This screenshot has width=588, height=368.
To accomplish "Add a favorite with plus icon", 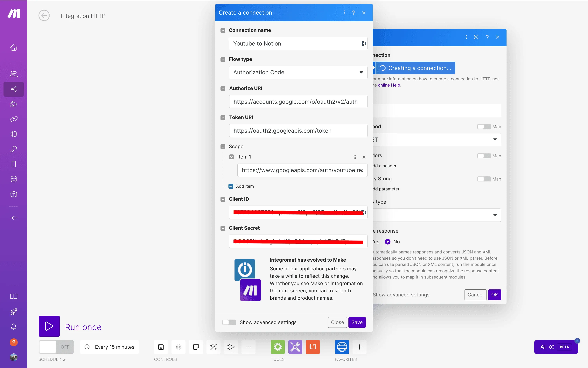I will point(360,347).
